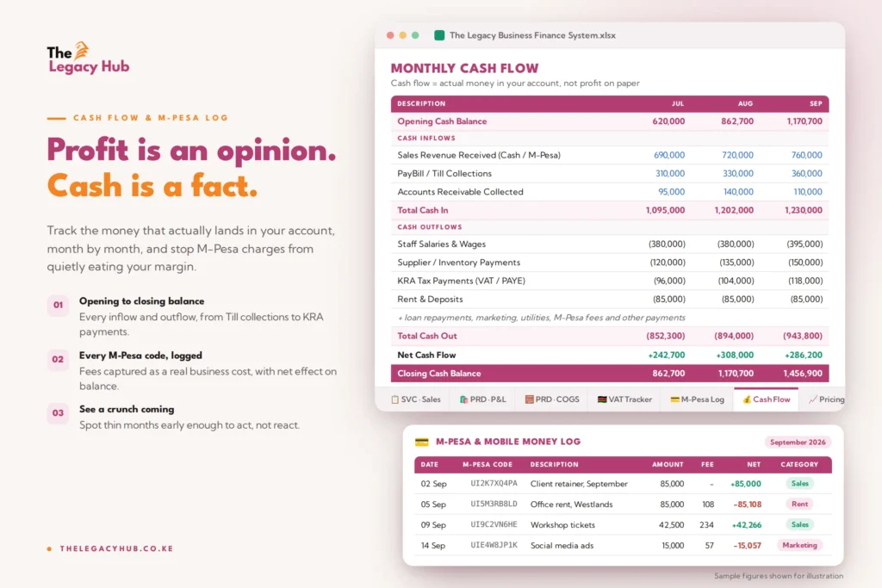Click the Workshop tickets description cell

click(562, 525)
